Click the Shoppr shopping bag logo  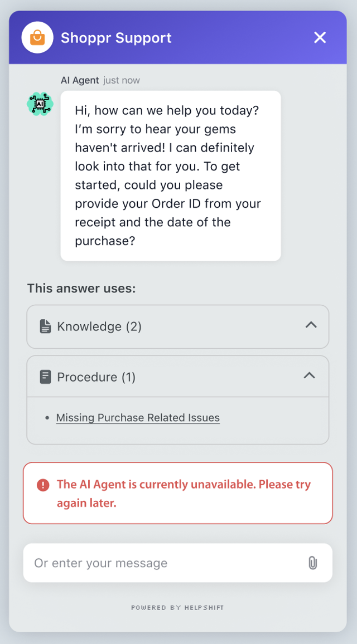click(37, 37)
